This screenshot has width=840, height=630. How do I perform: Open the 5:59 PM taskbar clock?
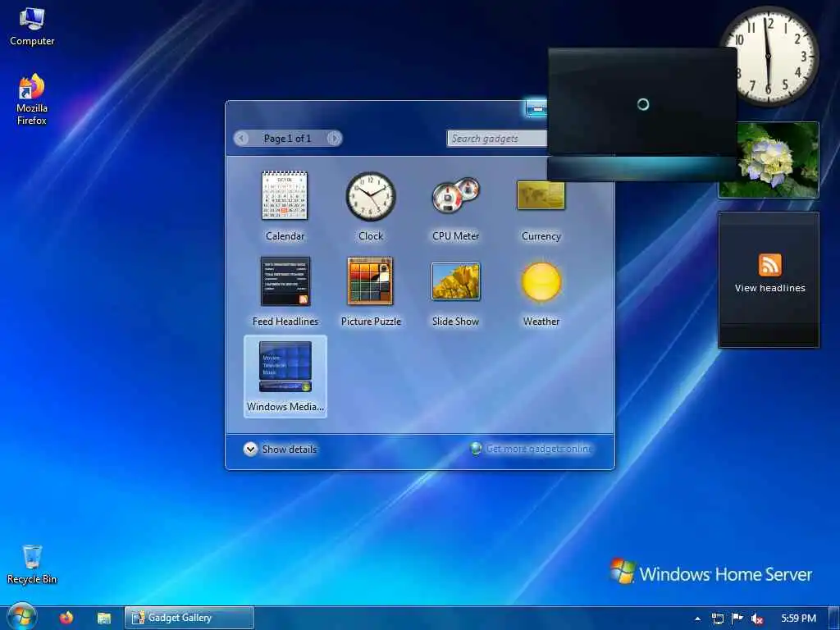pos(798,619)
